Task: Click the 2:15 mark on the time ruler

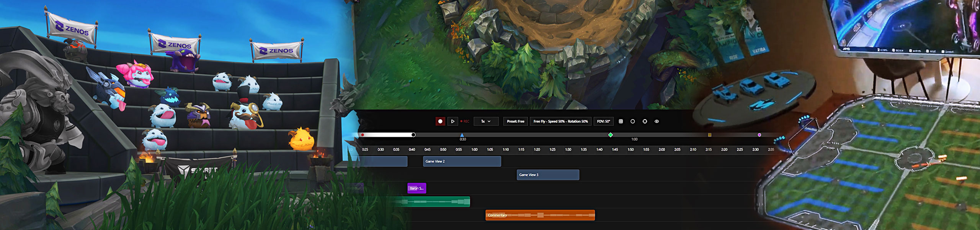Action: [x=709, y=149]
